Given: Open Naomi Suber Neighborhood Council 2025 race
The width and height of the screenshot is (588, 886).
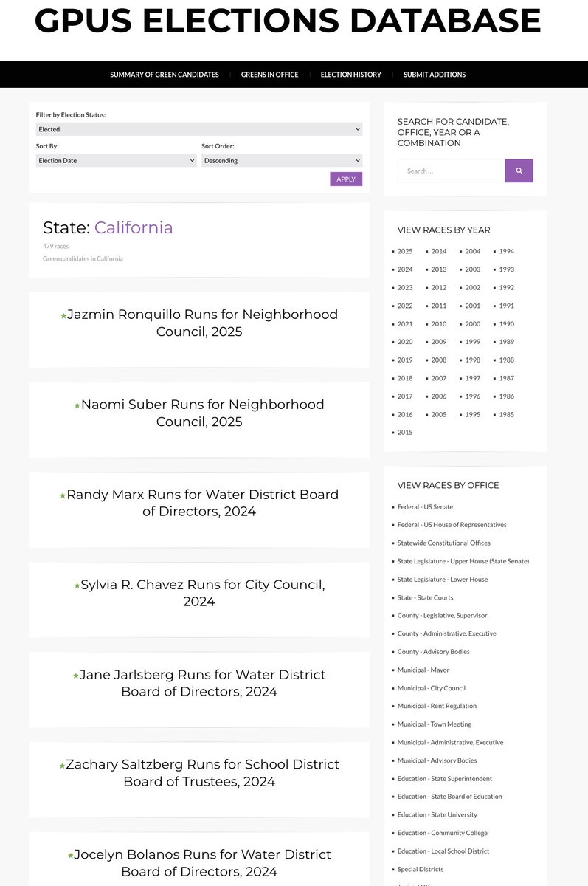Looking at the screenshot, I should coord(199,413).
